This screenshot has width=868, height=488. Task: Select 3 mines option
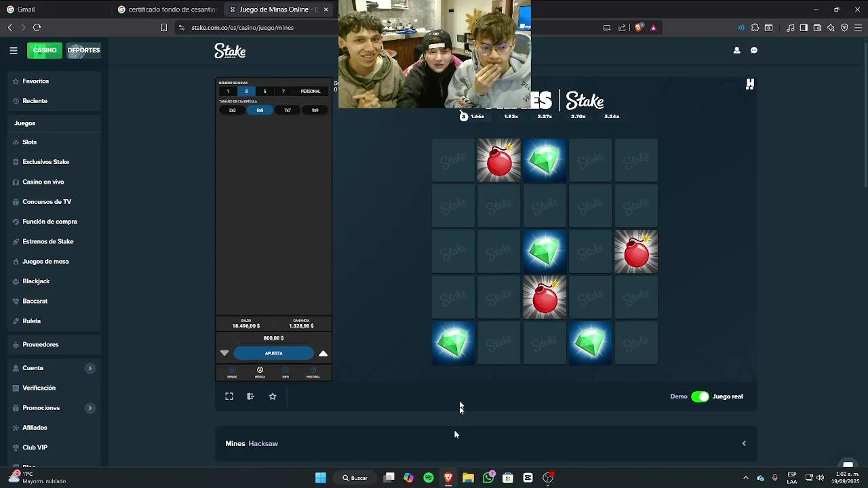(246, 91)
